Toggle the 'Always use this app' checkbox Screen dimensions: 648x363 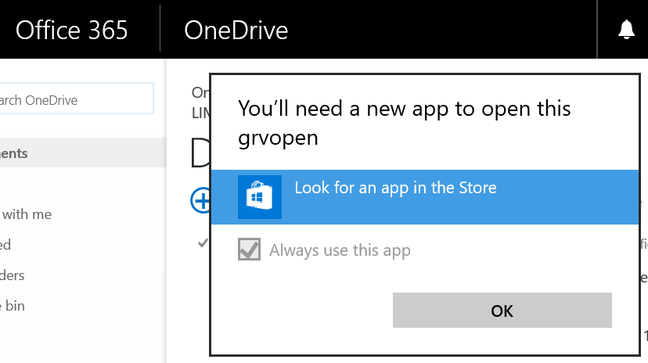pos(249,249)
